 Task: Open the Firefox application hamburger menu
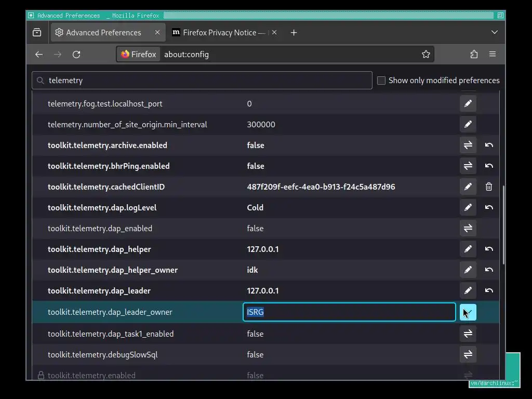pos(493,54)
